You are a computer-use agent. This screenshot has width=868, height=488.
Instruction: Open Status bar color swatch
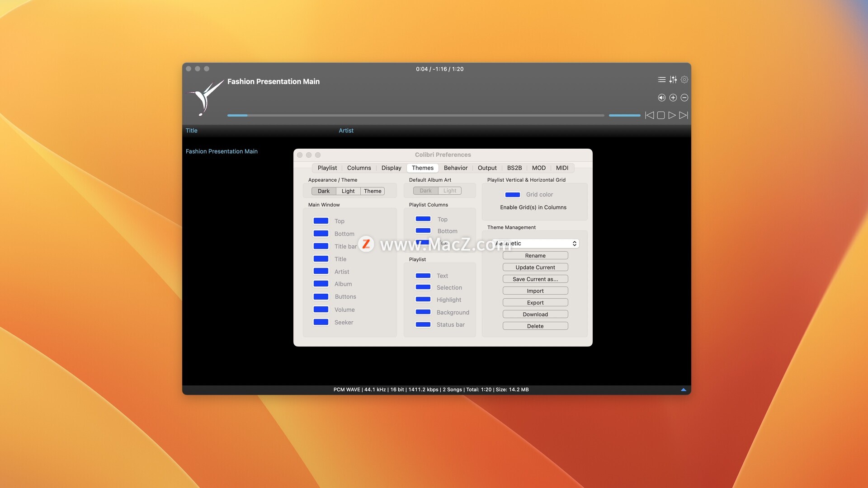tap(423, 324)
